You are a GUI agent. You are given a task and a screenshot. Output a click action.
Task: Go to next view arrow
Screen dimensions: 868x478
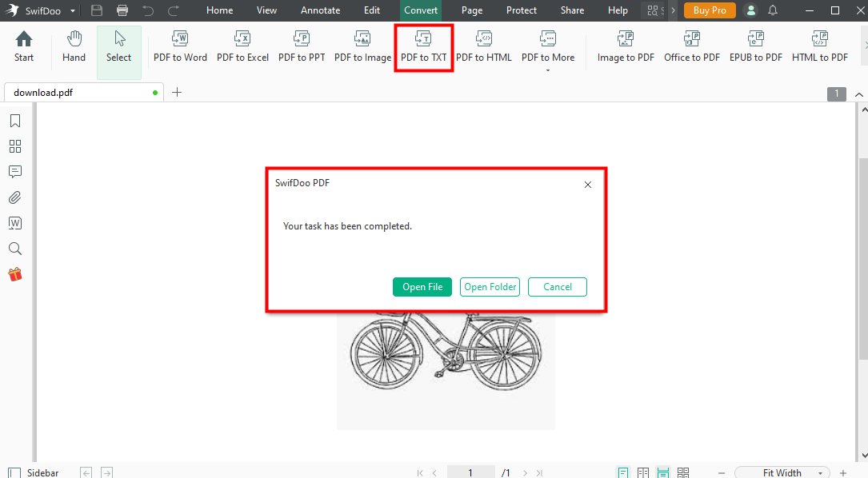pyautogui.click(x=107, y=472)
